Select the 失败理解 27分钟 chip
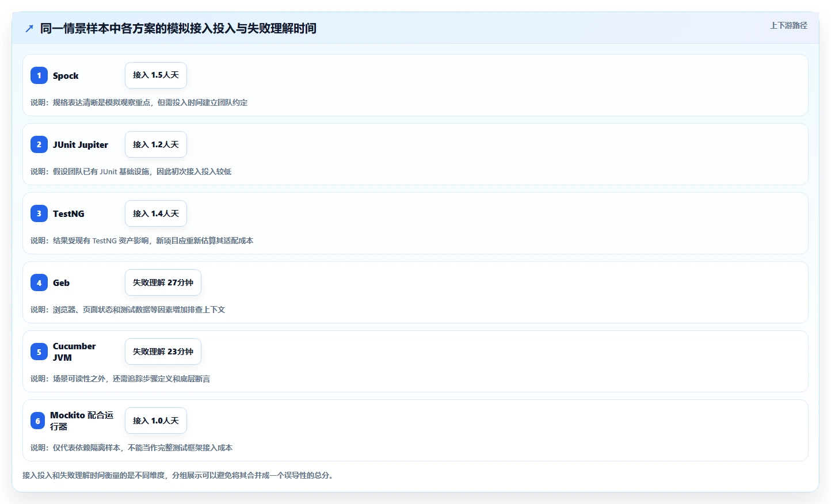 (x=163, y=282)
